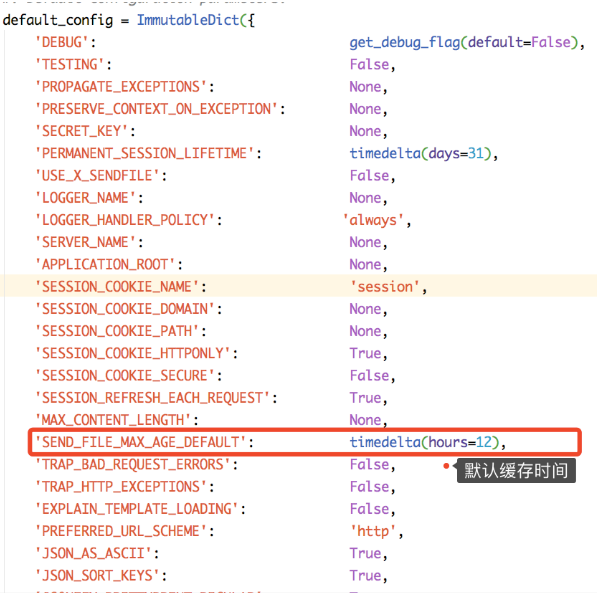Click the True value for SESSION_REFRESH_EACH_REQUEST

[x=366, y=398]
